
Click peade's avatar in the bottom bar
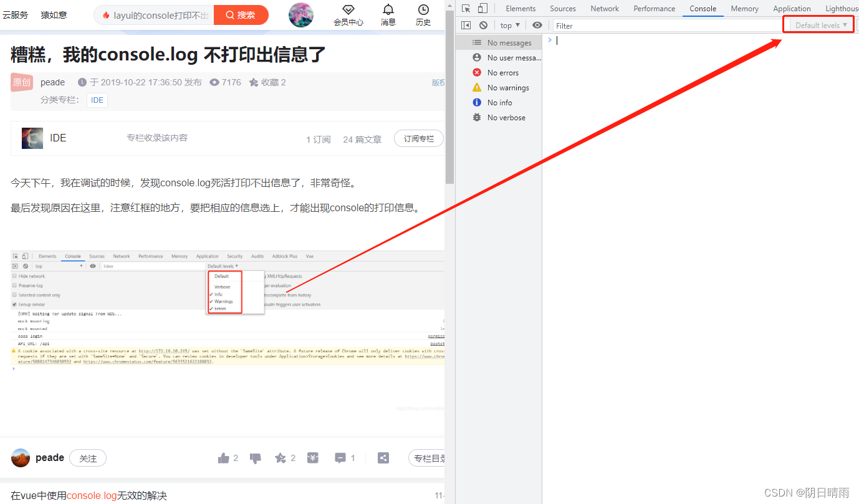[21, 458]
